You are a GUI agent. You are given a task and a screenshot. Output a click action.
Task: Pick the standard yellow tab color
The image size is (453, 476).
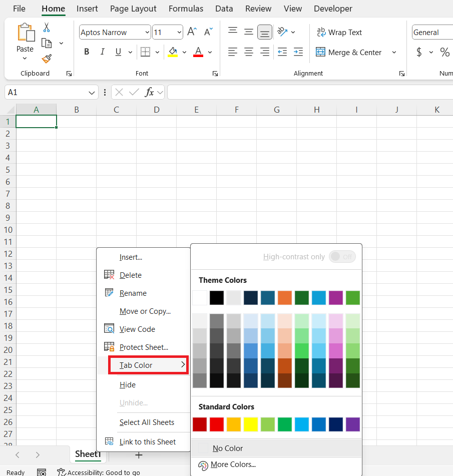(250, 424)
